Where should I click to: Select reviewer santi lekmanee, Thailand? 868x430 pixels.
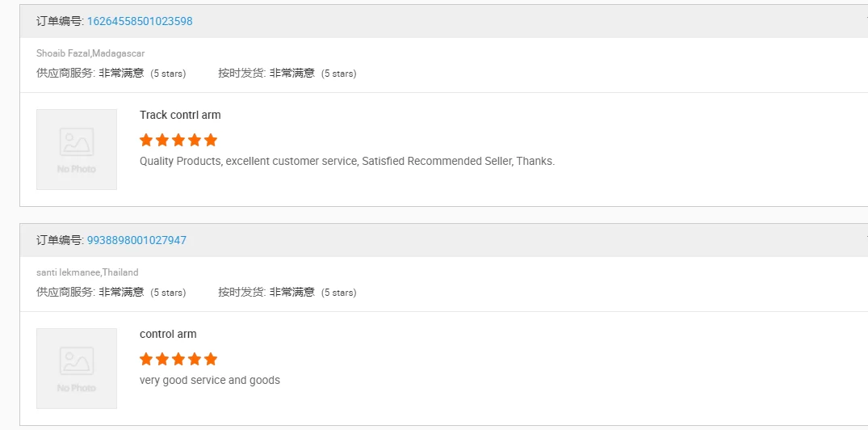point(87,272)
